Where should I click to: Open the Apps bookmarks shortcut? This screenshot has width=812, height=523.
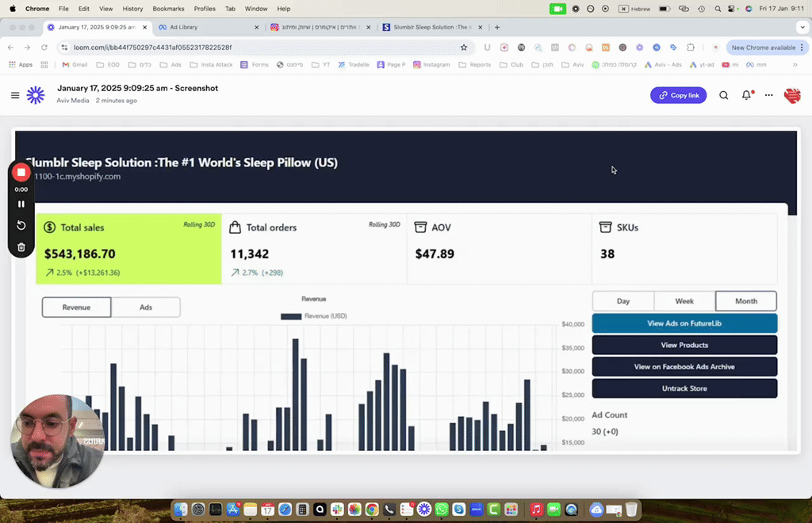click(21, 65)
